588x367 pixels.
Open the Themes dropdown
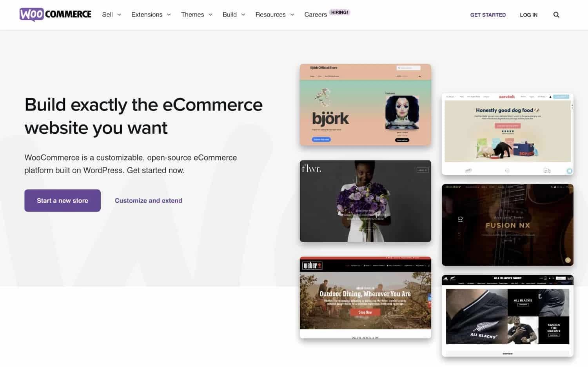(196, 15)
